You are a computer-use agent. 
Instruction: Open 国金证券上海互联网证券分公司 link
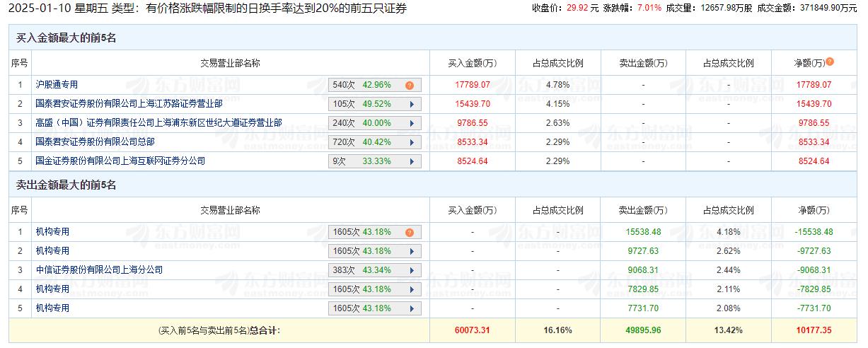click(120, 161)
